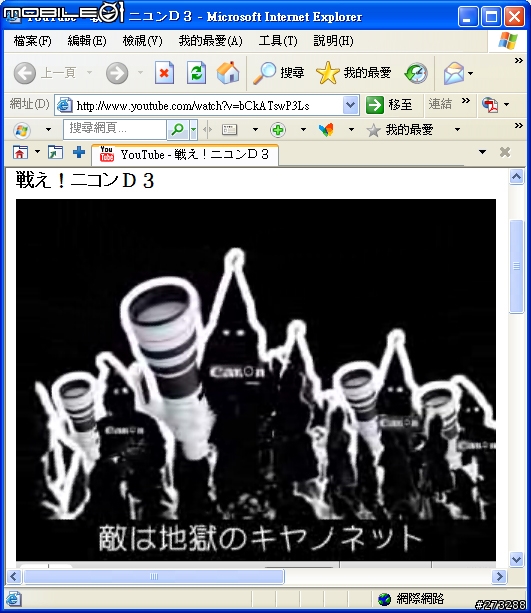Click the green 移至 Go arrow button
Screen dimensions: 531x613
pyautogui.click(x=375, y=105)
